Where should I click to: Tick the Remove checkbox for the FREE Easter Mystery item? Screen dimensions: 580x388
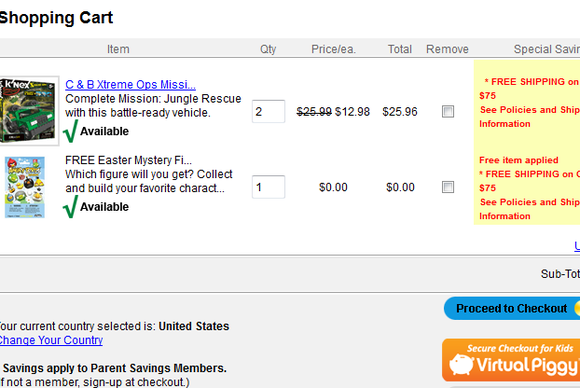click(x=448, y=187)
